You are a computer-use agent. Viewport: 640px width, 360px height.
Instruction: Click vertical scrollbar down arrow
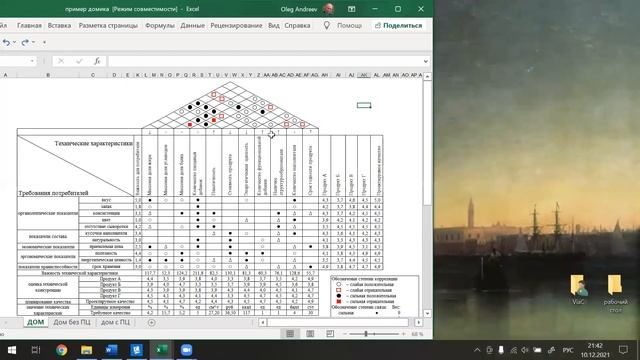(427, 313)
